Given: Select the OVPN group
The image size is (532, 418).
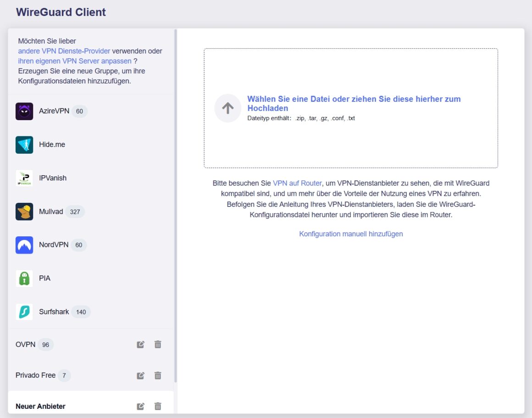Looking at the screenshot, I should [91, 344].
